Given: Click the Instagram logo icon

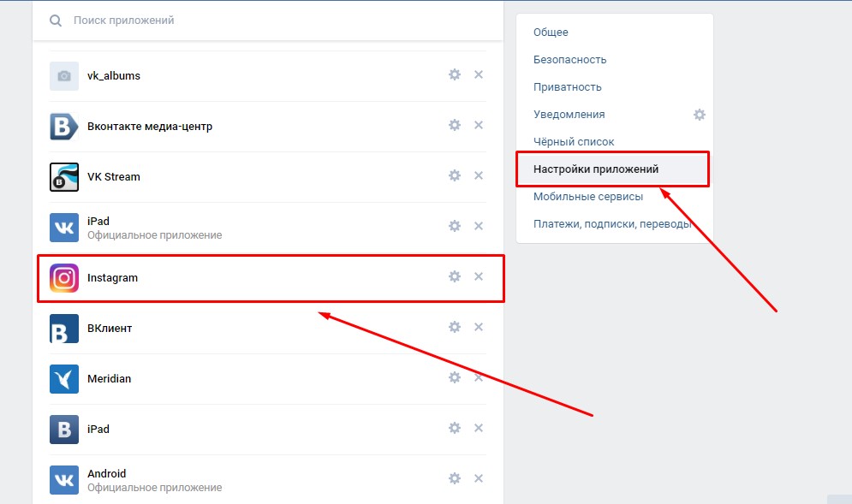Looking at the screenshot, I should tap(64, 278).
